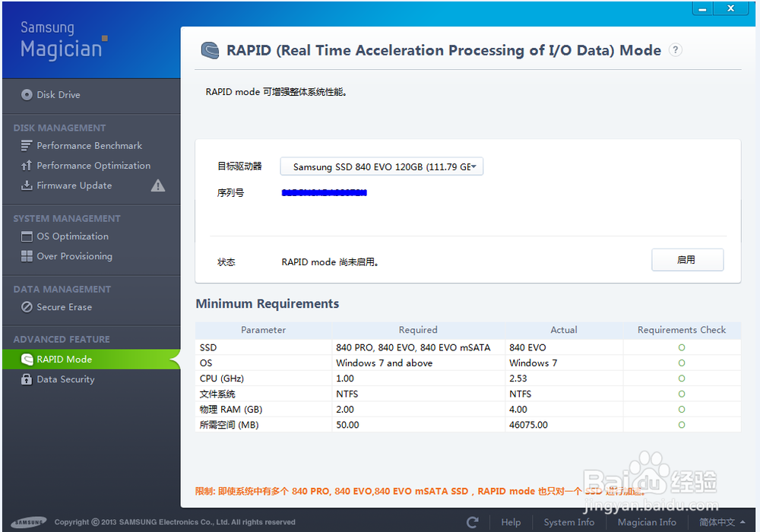Click the Secure Erase circle-slash icon
Viewport: 760px width, 532px height.
[27, 307]
